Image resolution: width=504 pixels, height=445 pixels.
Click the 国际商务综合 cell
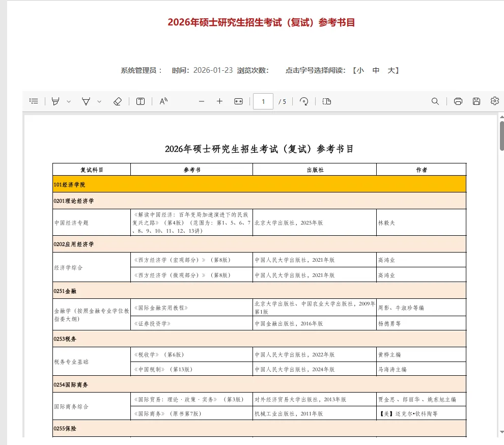pos(92,406)
